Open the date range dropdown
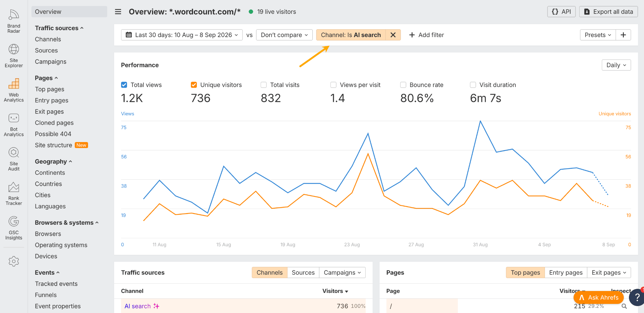The height and width of the screenshot is (313, 644). (x=182, y=35)
